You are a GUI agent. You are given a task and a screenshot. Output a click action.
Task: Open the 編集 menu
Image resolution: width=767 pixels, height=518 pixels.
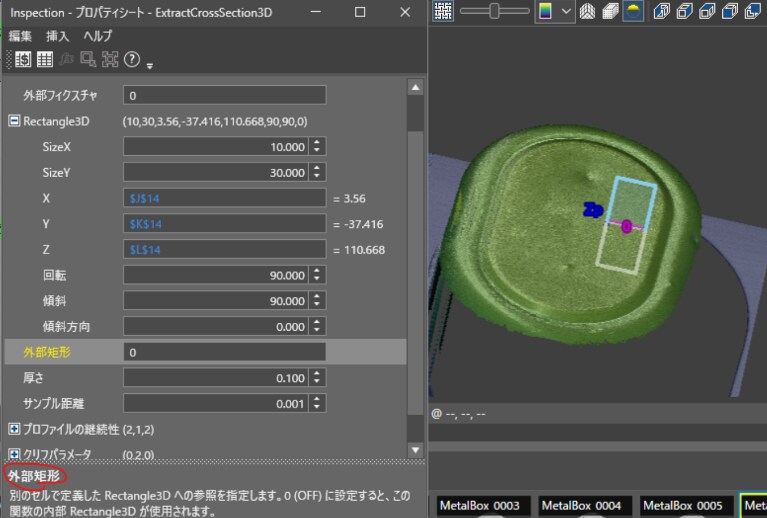pos(20,36)
